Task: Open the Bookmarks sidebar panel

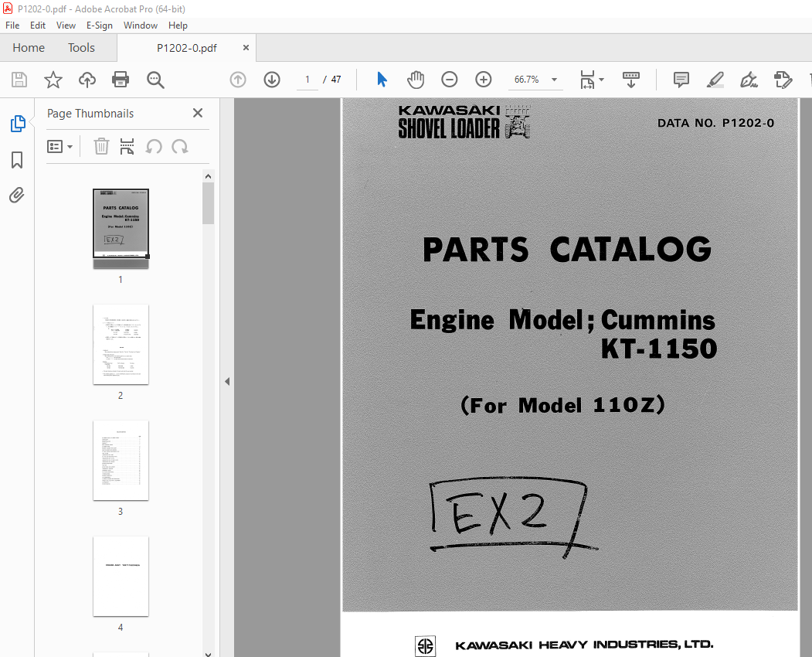Action: point(17,159)
